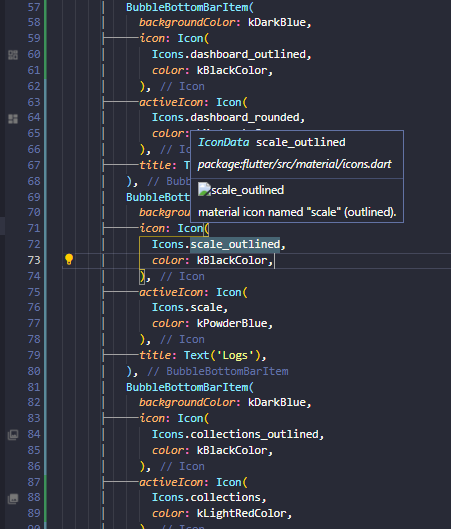Viewport: 451px width, 529px height.
Task: Click the collections_outlined gutter icon on line 84
Action: (x=13, y=435)
